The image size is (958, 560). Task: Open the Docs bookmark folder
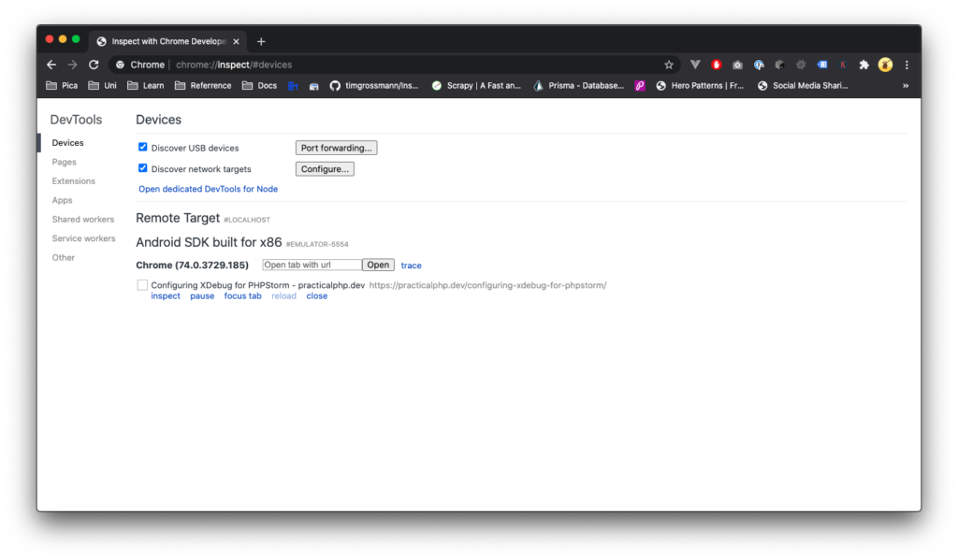click(259, 86)
